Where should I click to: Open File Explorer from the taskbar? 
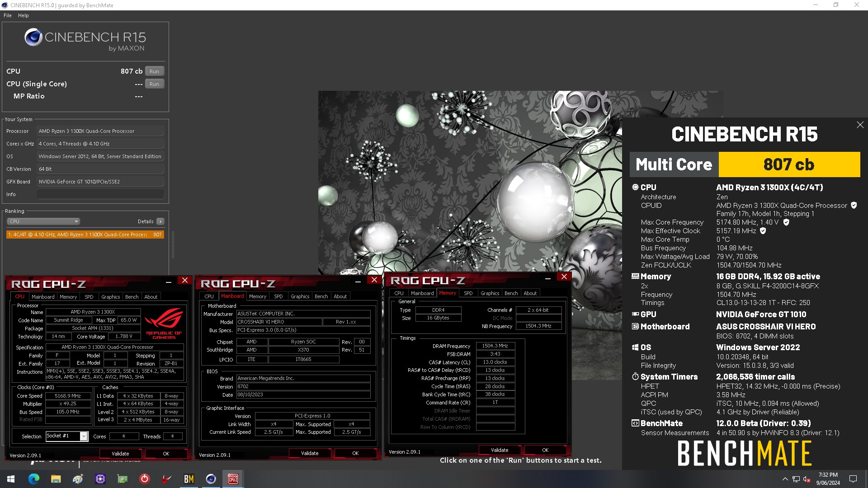pos(56,479)
